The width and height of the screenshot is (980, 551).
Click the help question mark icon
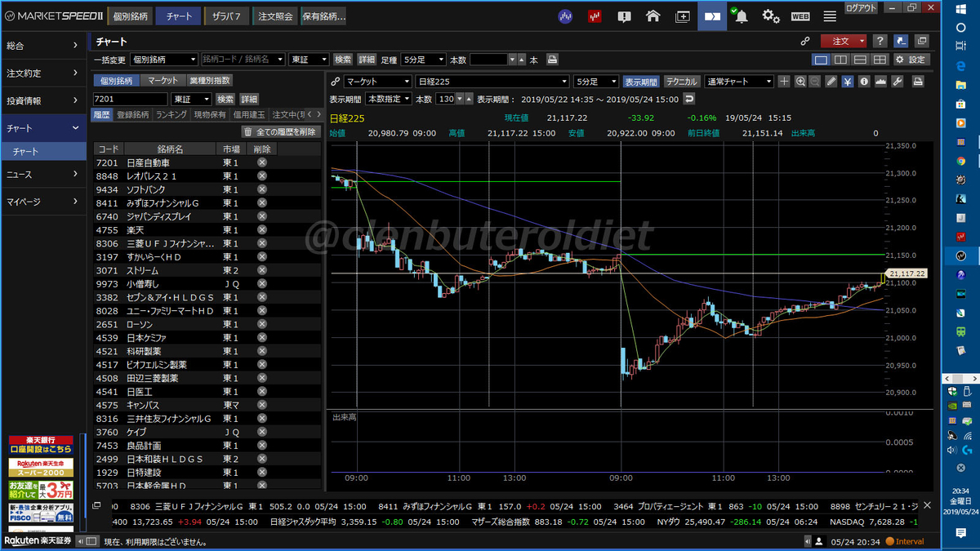(x=880, y=41)
